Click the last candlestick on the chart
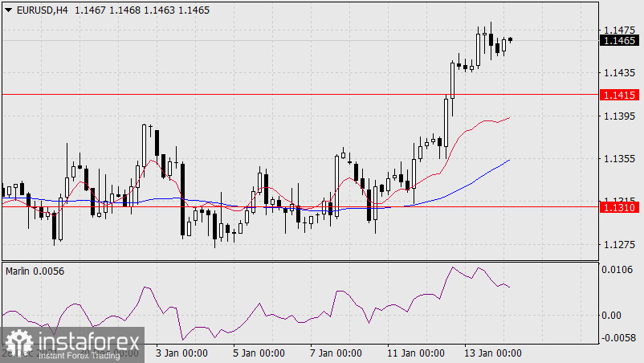This screenshot has height=363, width=644. pyautogui.click(x=511, y=39)
